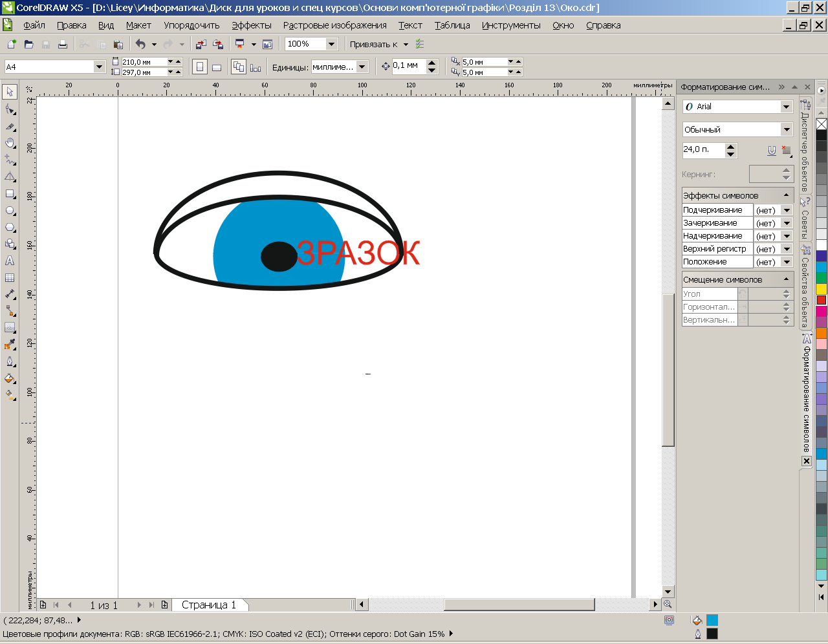The width and height of the screenshot is (828, 644).
Task: Click the Import icon
Action: (201, 44)
